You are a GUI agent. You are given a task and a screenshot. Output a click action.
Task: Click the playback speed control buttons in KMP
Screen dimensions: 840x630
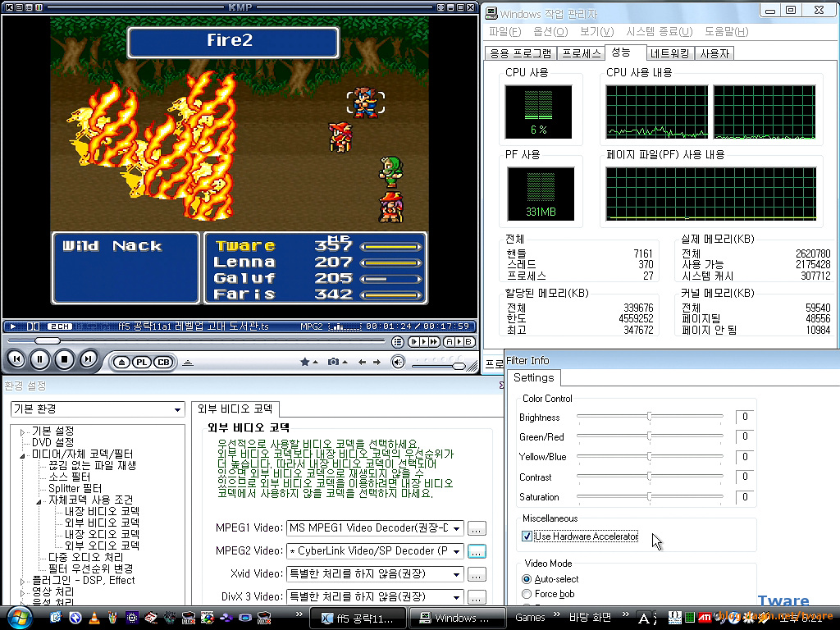[x=424, y=342]
